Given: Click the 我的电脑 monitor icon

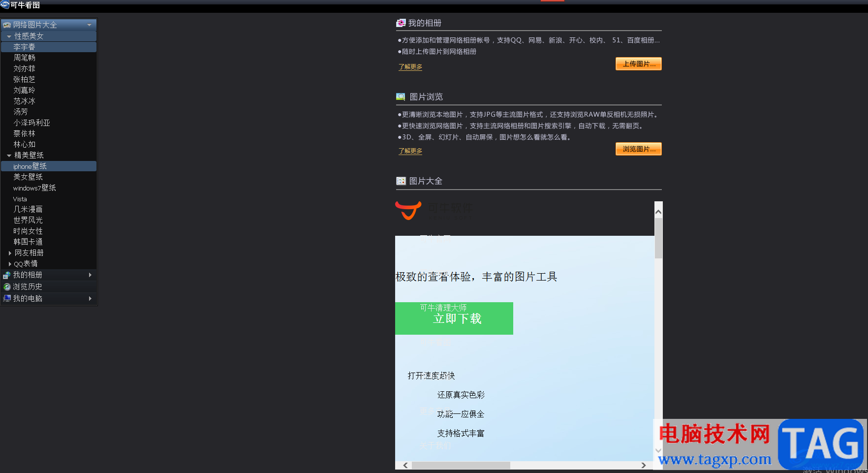Looking at the screenshot, I should [x=7, y=298].
